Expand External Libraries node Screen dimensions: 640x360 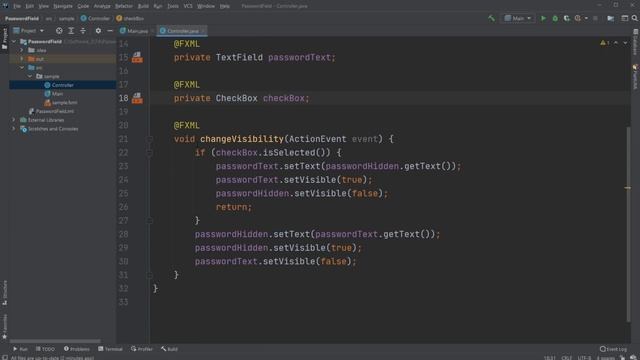(x=14, y=120)
